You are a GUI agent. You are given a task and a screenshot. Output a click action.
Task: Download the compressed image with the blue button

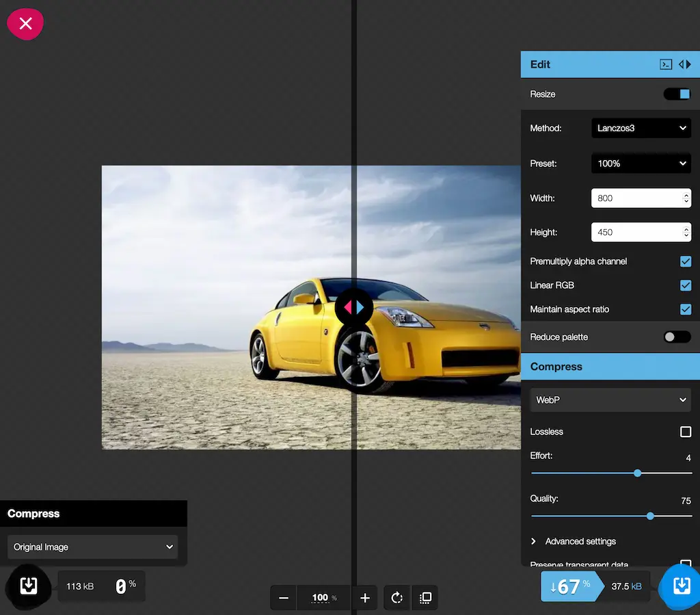(682, 586)
